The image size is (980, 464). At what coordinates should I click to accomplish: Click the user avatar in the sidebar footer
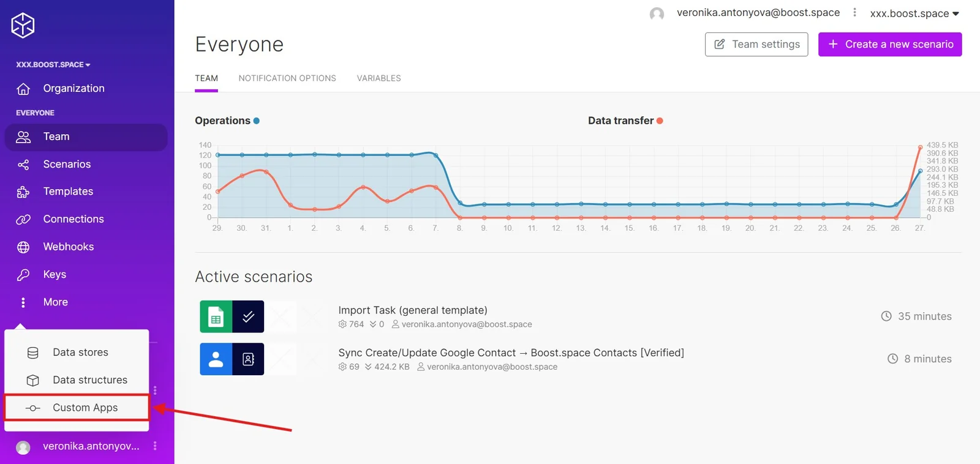[x=23, y=447]
